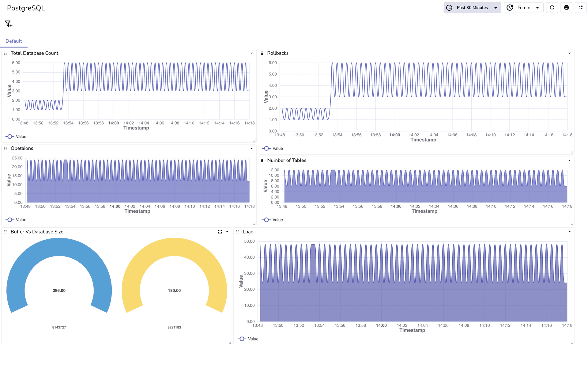588x368 pixels.
Task: Open the 5 min refresh interval dropdown
Action: point(523,8)
